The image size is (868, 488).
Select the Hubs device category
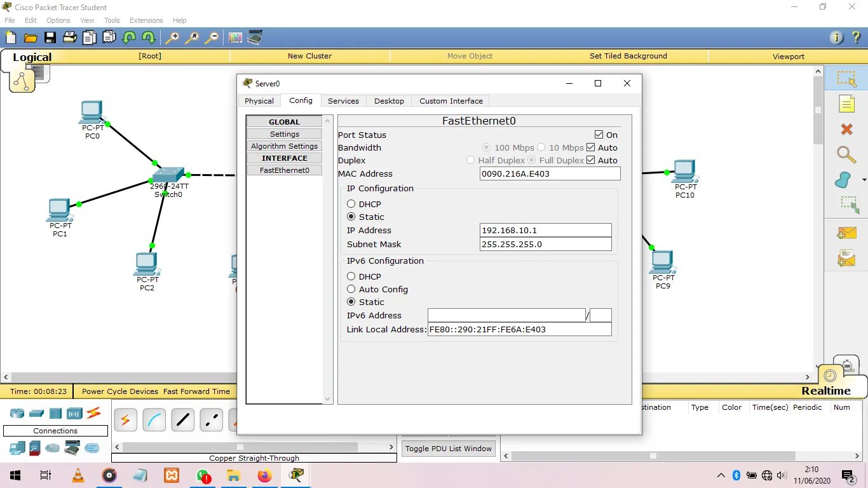click(x=55, y=413)
